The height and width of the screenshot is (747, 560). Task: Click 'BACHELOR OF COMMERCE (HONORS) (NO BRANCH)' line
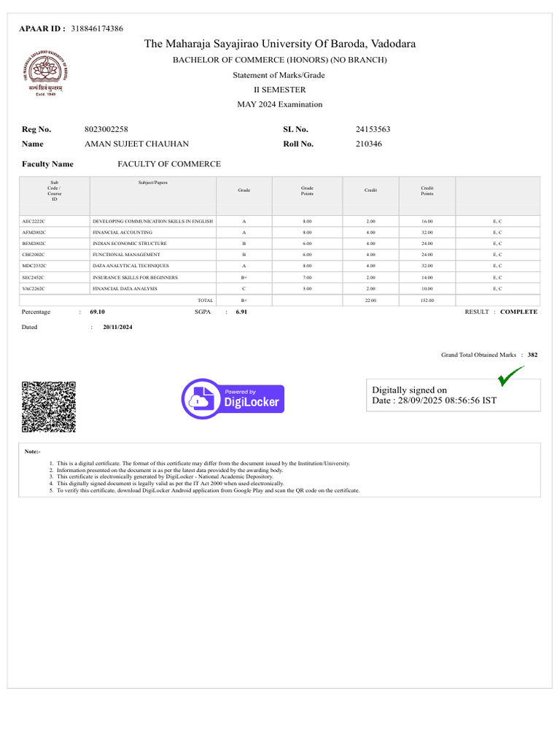click(x=280, y=60)
